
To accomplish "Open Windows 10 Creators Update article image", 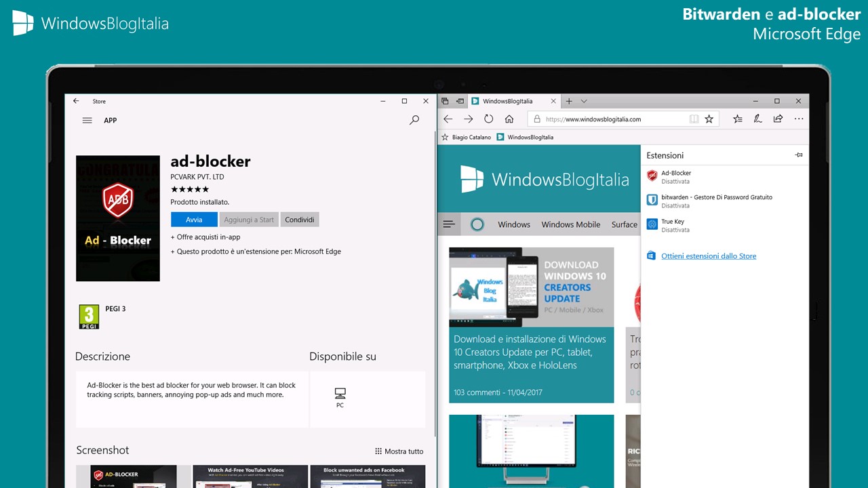I will click(531, 287).
